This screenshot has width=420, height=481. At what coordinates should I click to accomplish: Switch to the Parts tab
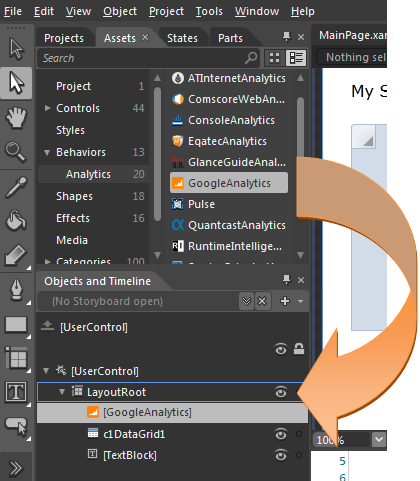pyautogui.click(x=230, y=38)
